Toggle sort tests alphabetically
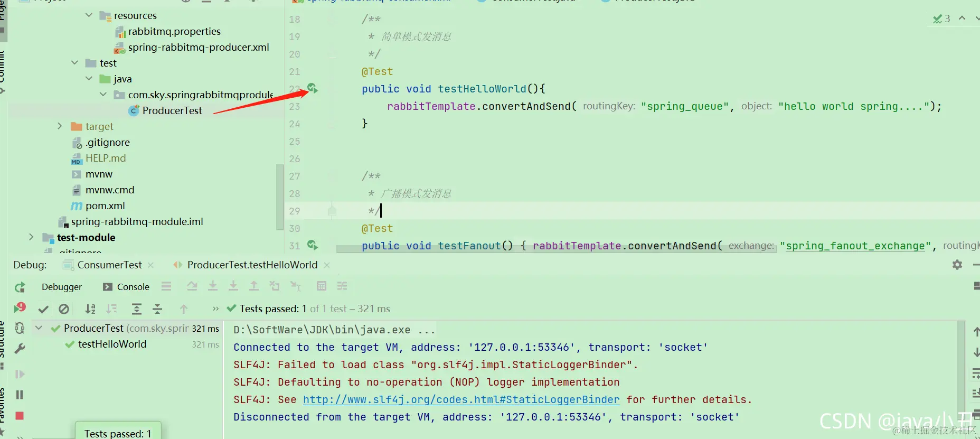The image size is (980, 439). 90,309
